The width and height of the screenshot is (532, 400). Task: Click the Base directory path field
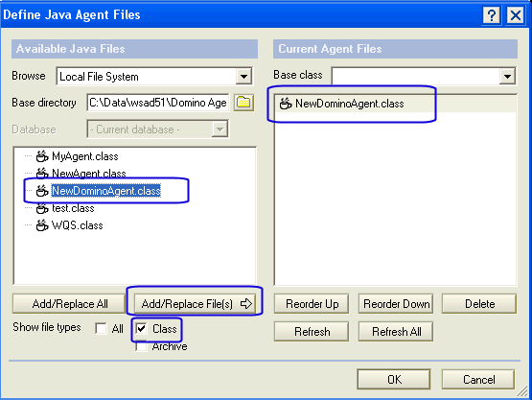pyautogui.click(x=158, y=103)
